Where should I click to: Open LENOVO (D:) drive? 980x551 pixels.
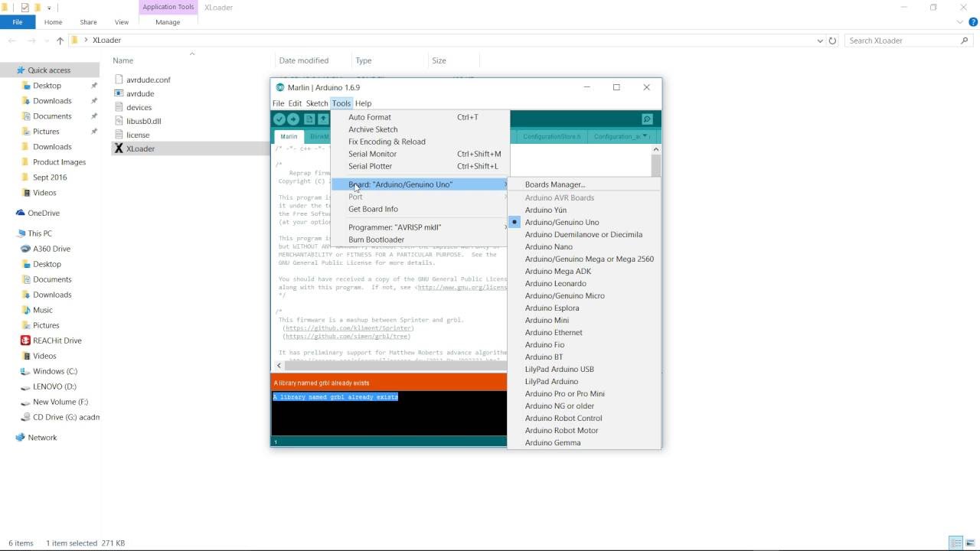pos(54,386)
